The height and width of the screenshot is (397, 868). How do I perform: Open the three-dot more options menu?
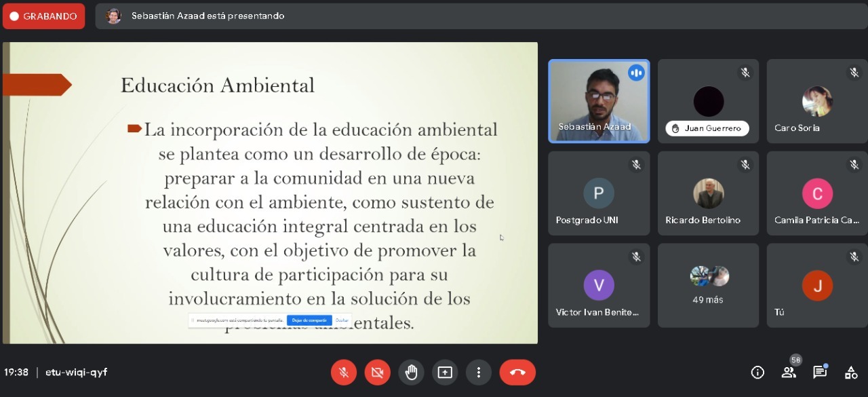click(479, 373)
